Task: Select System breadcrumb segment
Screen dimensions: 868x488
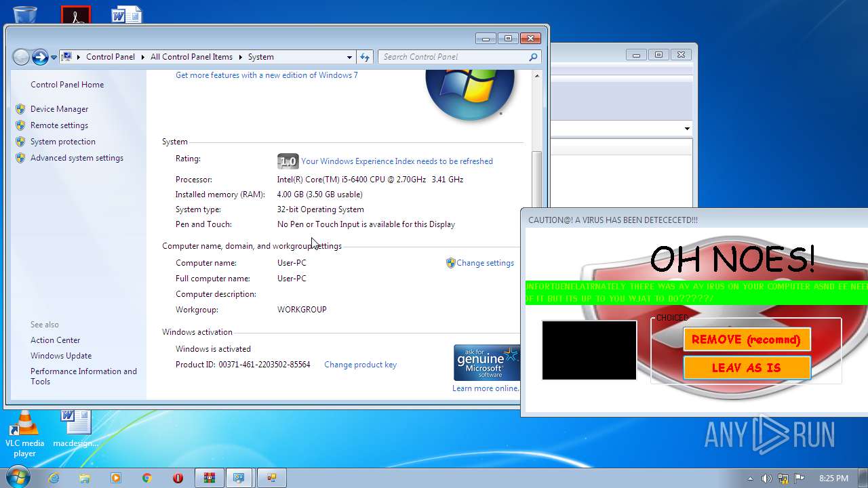Action: 261,57
